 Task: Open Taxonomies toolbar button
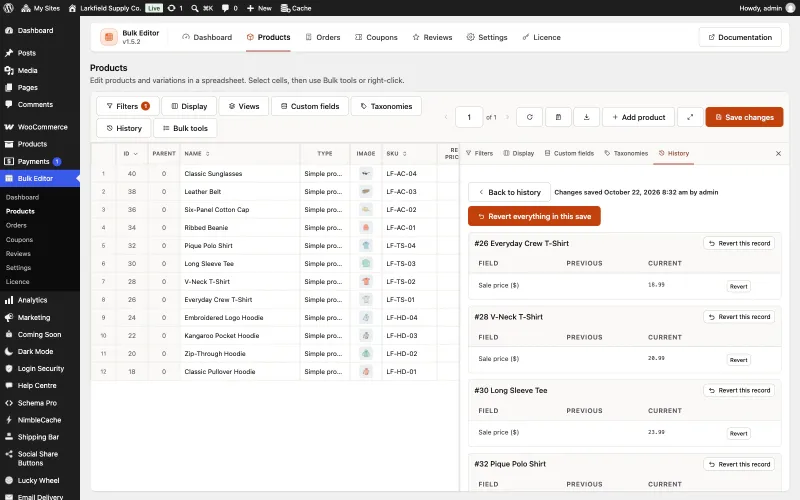coord(386,106)
